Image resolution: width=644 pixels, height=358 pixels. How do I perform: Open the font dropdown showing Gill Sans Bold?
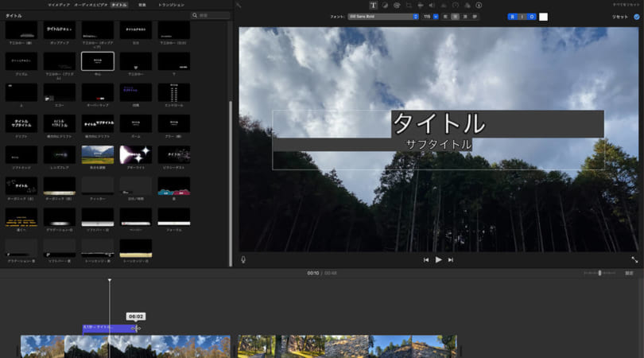(382, 17)
